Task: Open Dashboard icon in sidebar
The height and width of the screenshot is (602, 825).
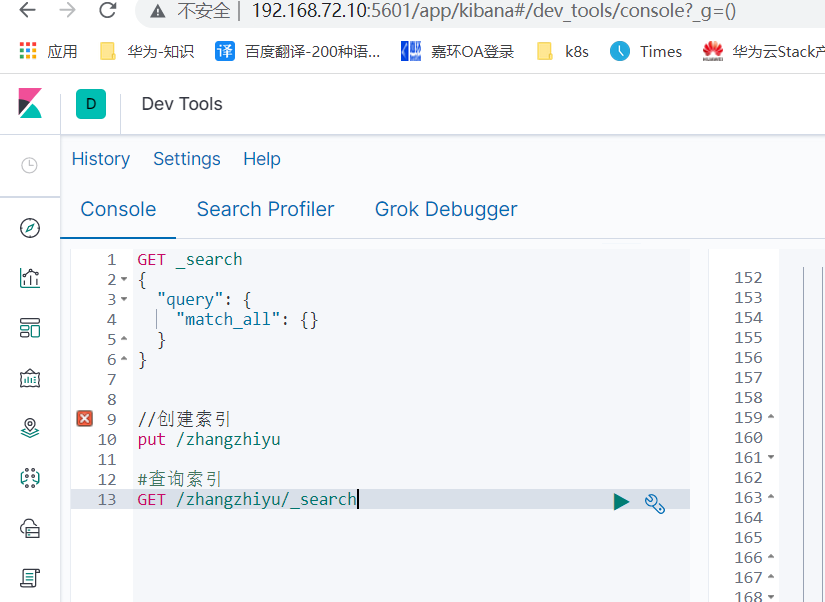Action: click(30, 328)
